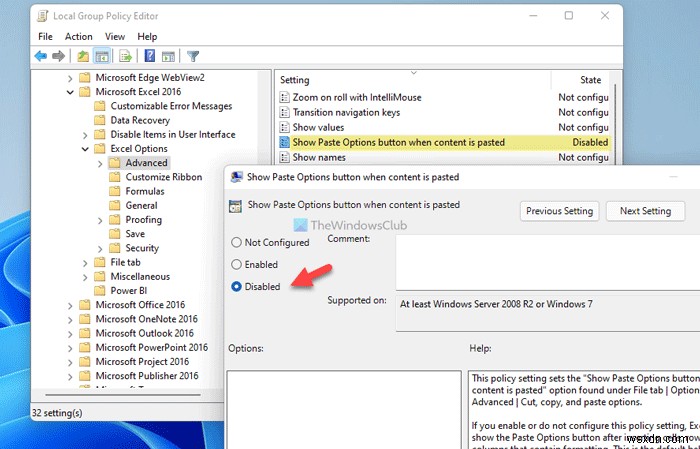The height and width of the screenshot is (449, 700).
Task: Open the View menu
Action: (115, 37)
